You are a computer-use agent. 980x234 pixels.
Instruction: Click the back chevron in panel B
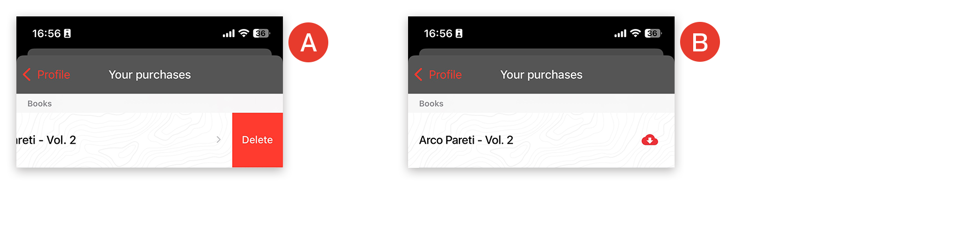pyautogui.click(x=418, y=74)
